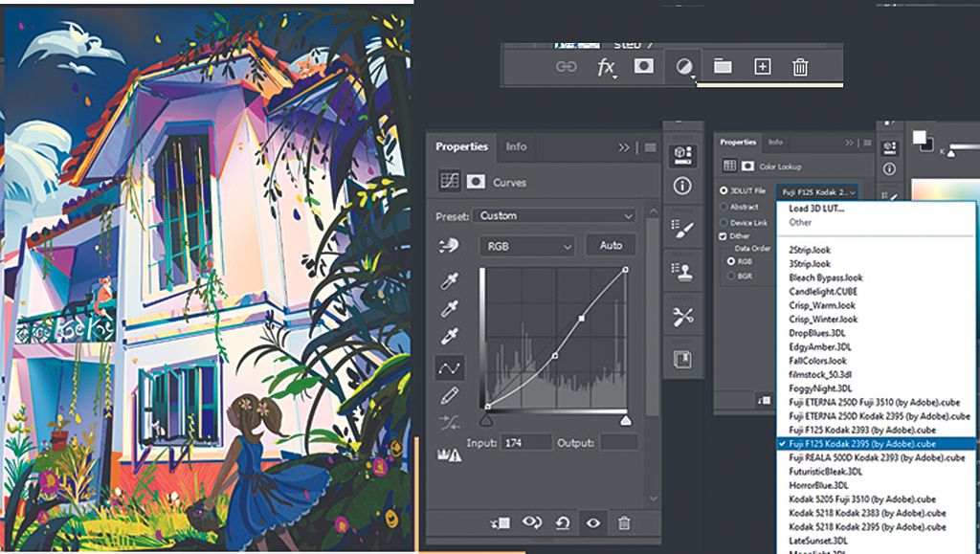Open the RGB channel dropdown
980x554 pixels.
click(526, 246)
